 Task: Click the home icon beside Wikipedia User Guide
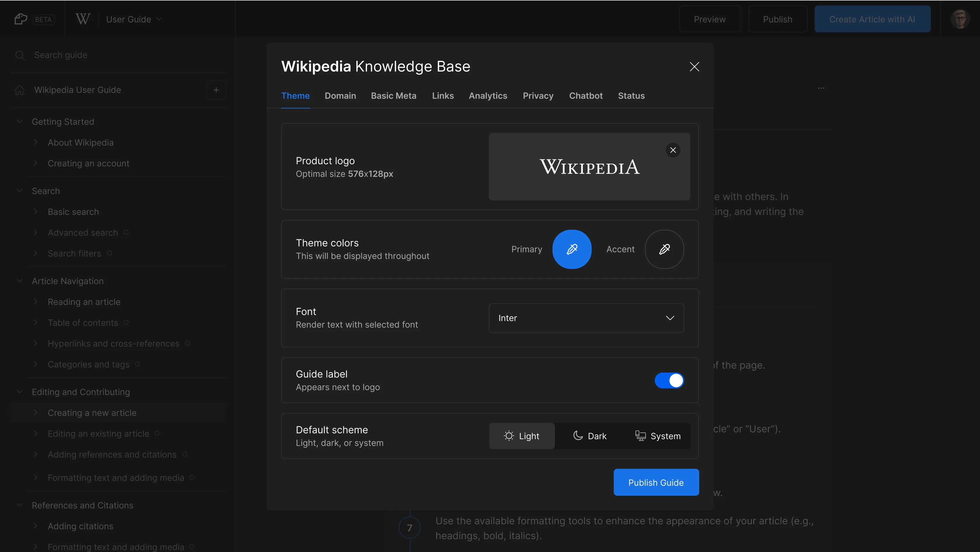pos(19,90)
